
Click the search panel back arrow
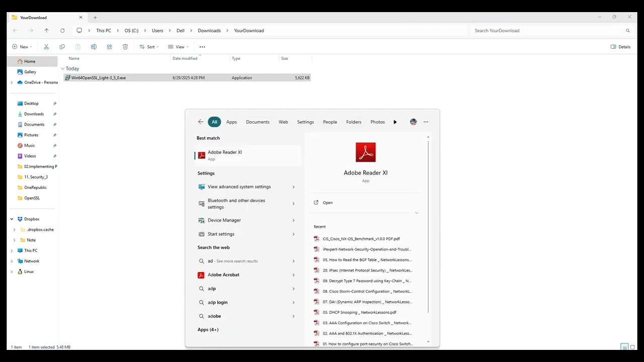click(201, 122)
